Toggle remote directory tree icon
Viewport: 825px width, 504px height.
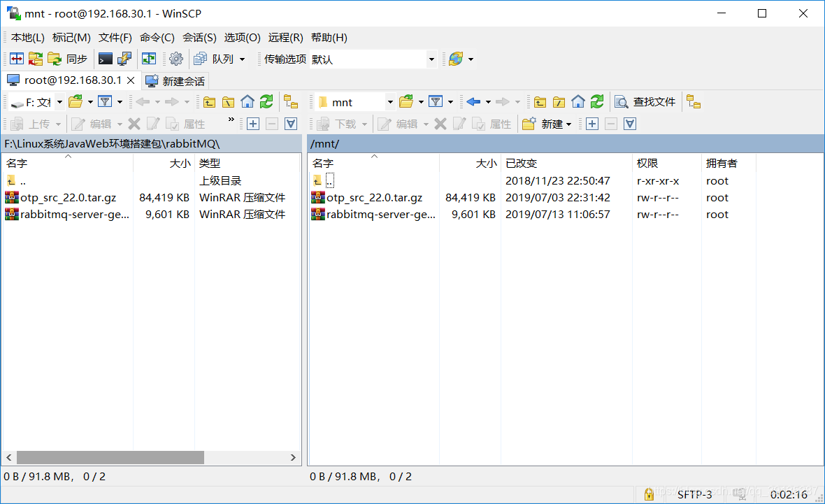[x=694, y=101]
